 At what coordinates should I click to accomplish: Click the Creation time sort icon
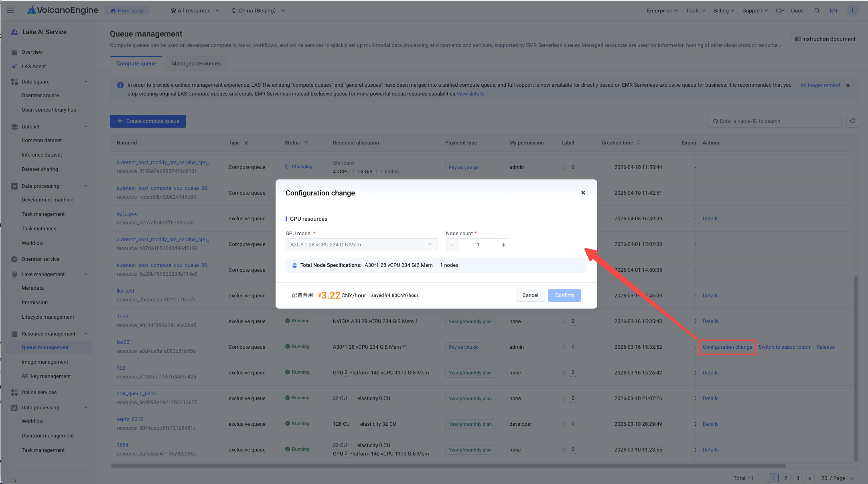point(639,142)
